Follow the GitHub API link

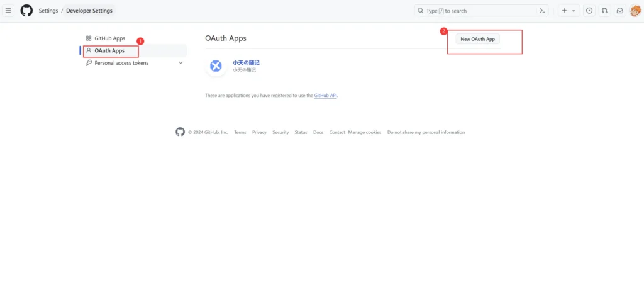coord(326,95)
